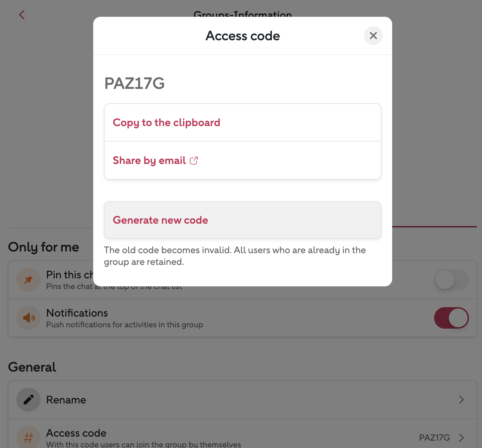Disable the Notifications toggle
The image size is (482, 448).
coord(451,318)
